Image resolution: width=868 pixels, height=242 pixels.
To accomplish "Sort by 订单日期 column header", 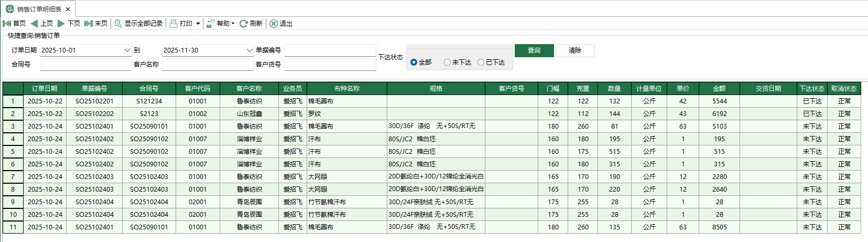I will [45, 89].
